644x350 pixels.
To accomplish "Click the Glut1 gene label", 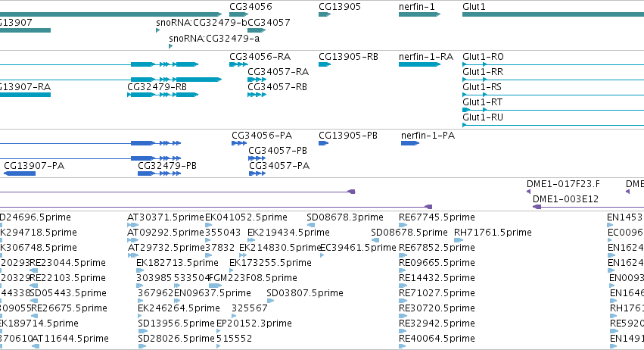I will tap(474, 7).
